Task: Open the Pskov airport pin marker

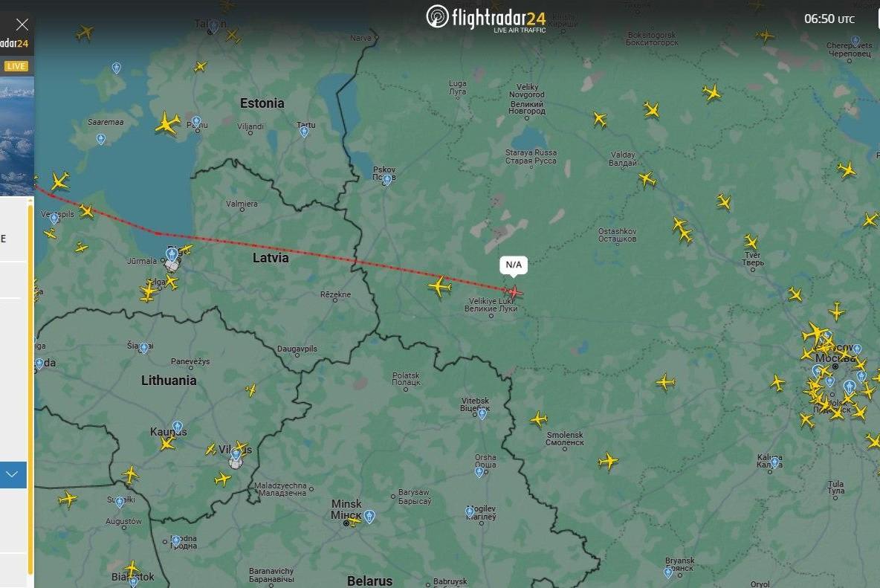Action: click(386, 180)
